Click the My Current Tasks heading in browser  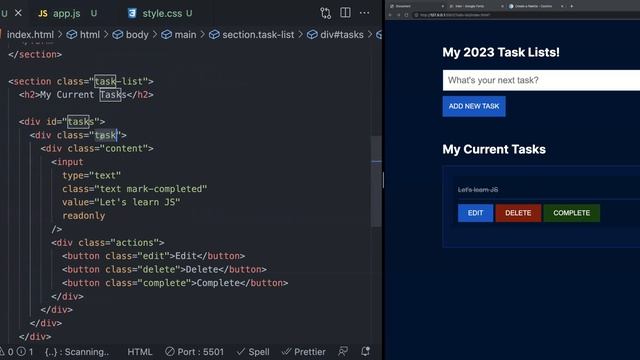point(494,149)
